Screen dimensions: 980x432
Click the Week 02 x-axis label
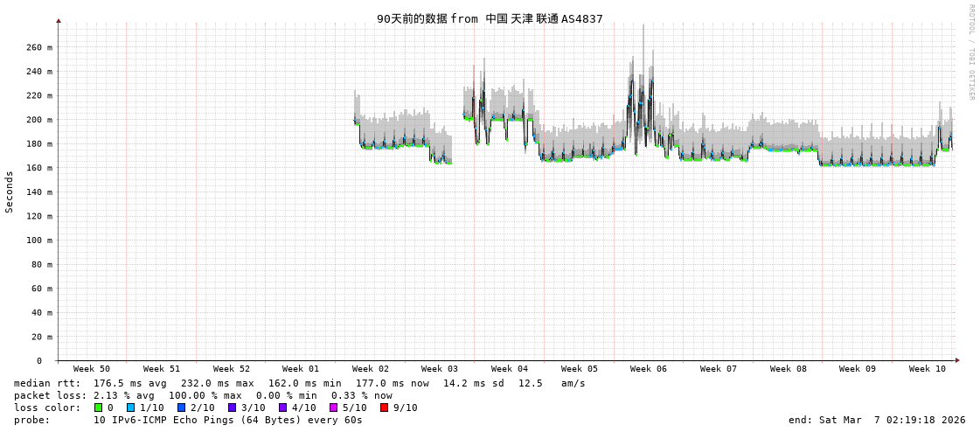[x=371, y=369]
